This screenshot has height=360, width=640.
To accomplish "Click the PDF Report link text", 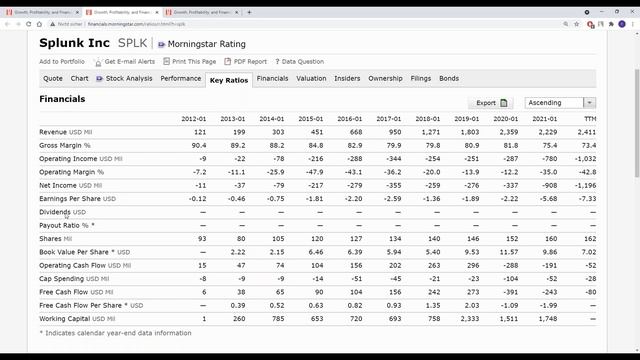I will point(250,62).
